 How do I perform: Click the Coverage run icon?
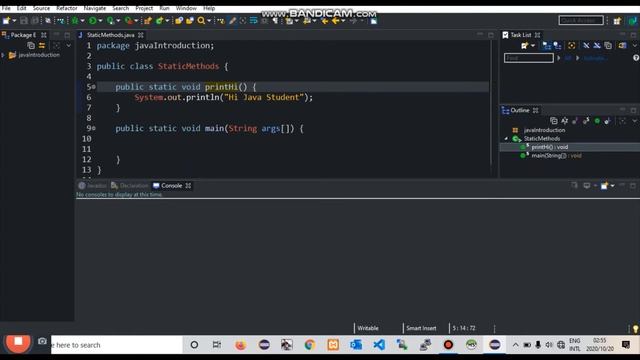coord(111,20)
